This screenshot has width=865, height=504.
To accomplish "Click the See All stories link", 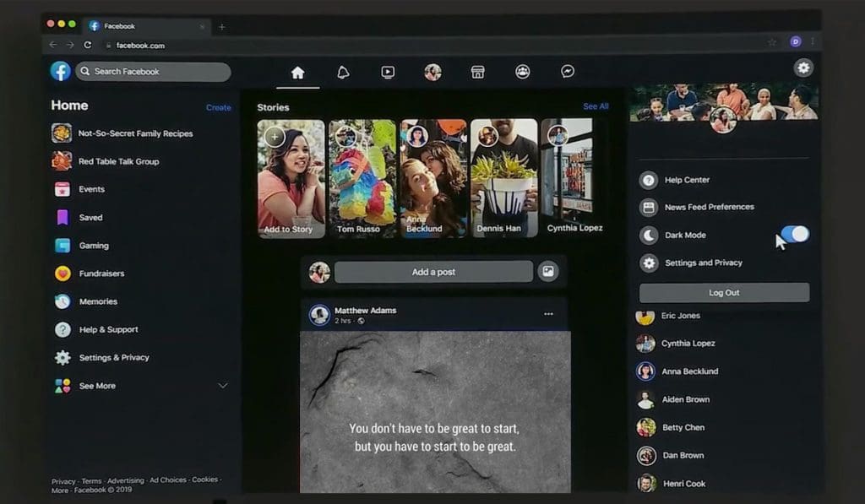I will coord(596,107).
